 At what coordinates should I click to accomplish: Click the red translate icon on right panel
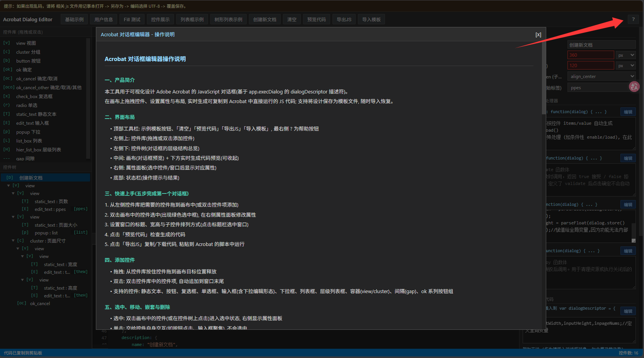tap(634, 87)
